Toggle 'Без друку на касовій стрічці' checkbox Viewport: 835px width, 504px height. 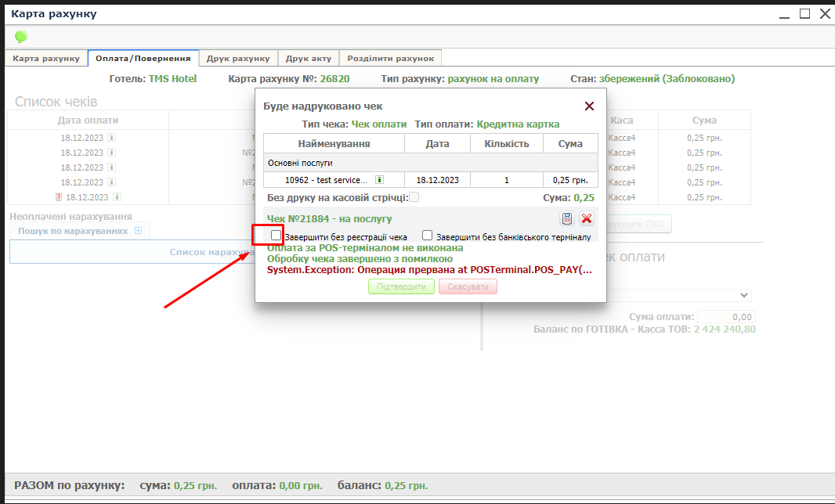[x=414, y=197]
